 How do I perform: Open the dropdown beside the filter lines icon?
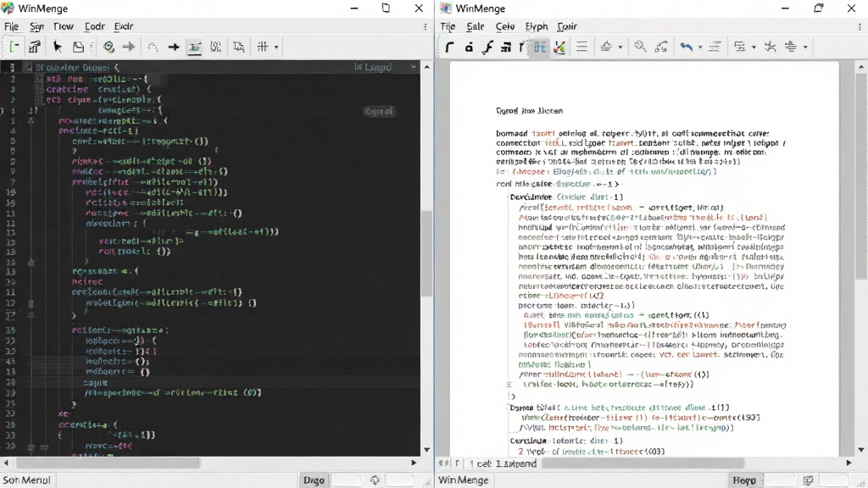[x=754, y=47]
